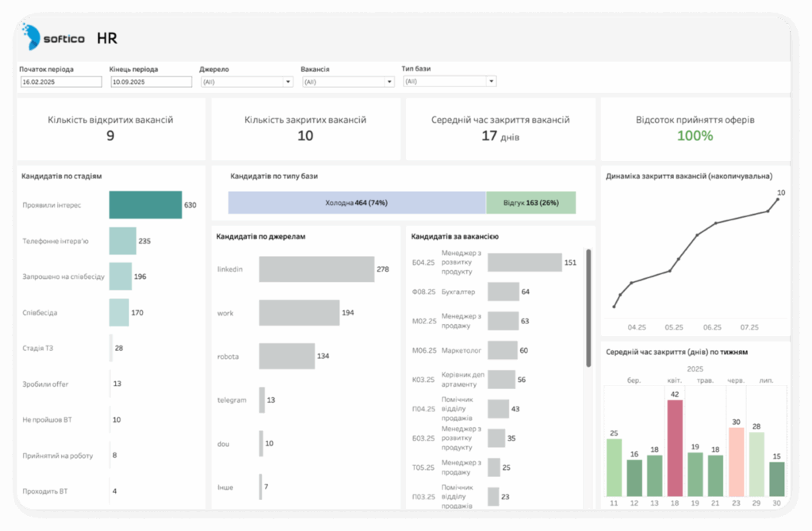The width and height of the screenshot is (812, 531).
Task: Click the vacancy list vertical scrollbar
Action: coord(588,309)
